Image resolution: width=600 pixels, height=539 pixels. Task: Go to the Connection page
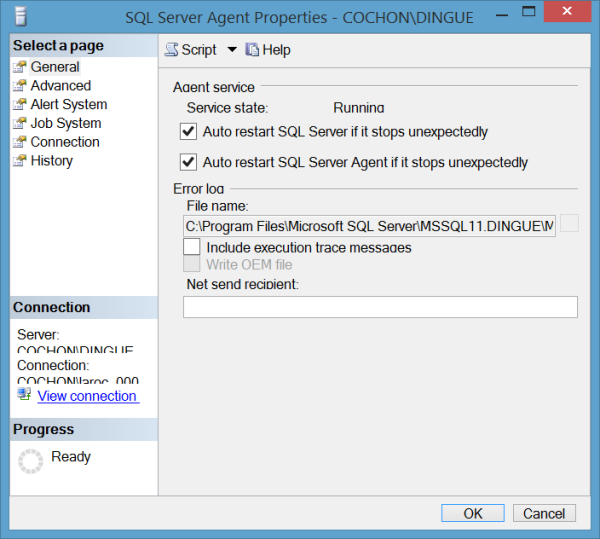(65, 142)
